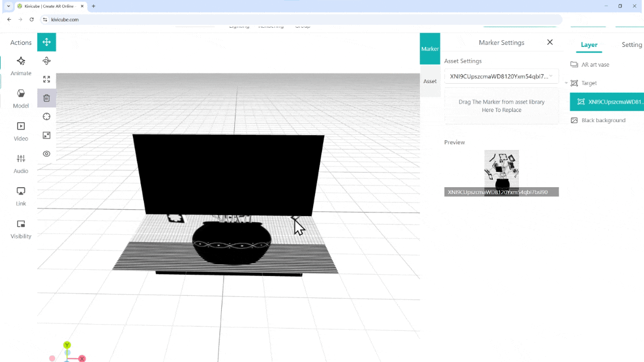The height and width of the screenshot is (362, 644).
Task: Select the Rotate transform tool
Action: coord(46,61)
